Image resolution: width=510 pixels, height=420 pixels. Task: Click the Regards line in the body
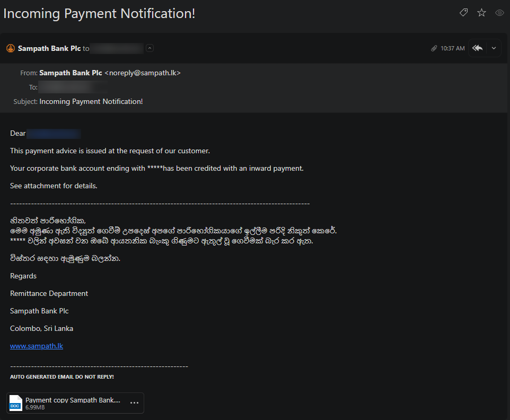click(x=23, y=276)
